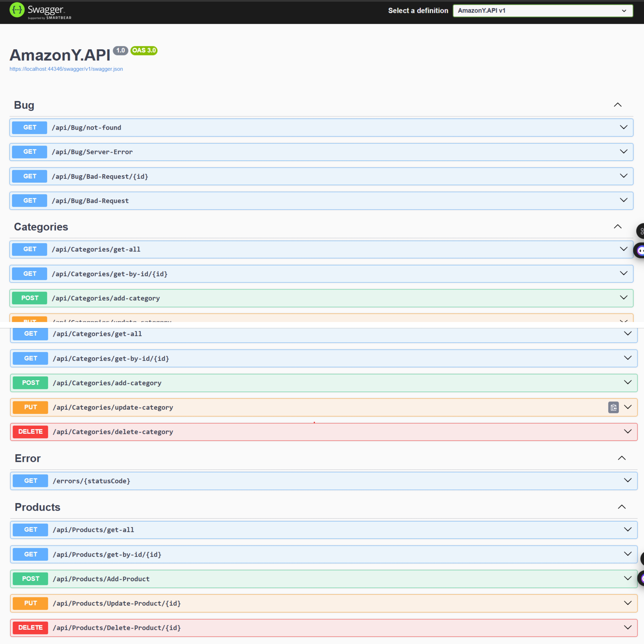
Task: Expand the Delete-Product row chevron
Action: [628, 627]
